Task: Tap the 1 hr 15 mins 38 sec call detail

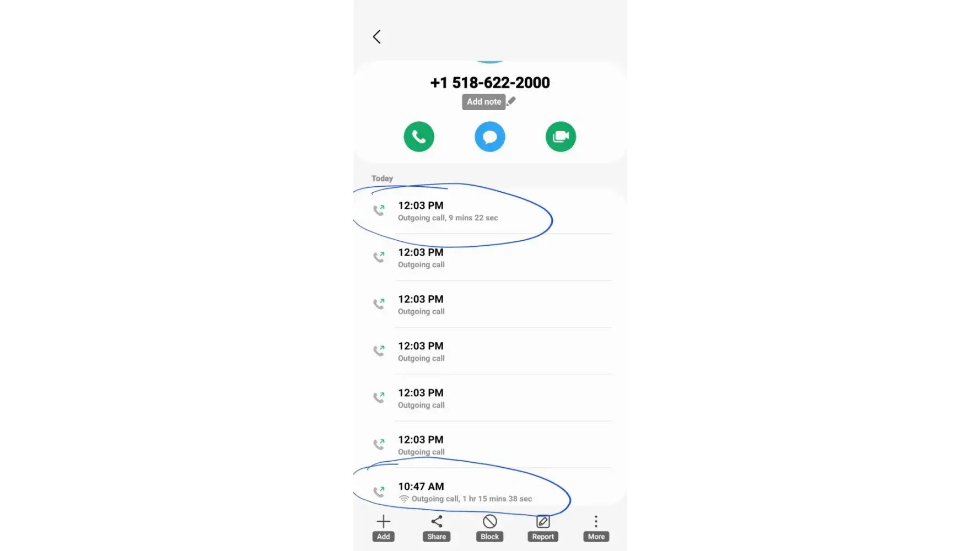Action: [497, 499]
